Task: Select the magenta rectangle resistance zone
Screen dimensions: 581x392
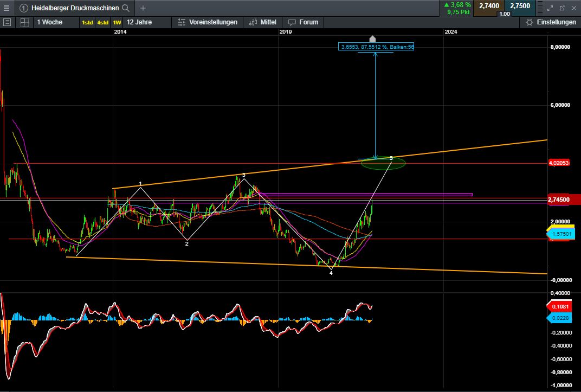Action: pos(365,195)
